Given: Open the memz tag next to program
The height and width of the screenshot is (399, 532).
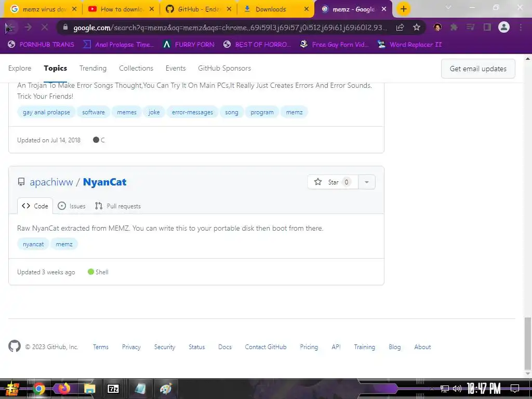Looking at the screenshot, I should [294, 112].
